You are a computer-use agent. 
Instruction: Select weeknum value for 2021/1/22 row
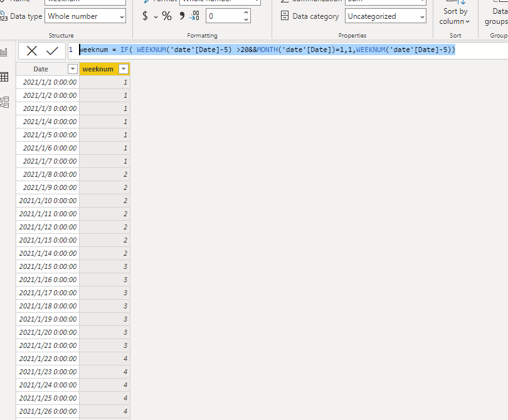pos(105,359)
